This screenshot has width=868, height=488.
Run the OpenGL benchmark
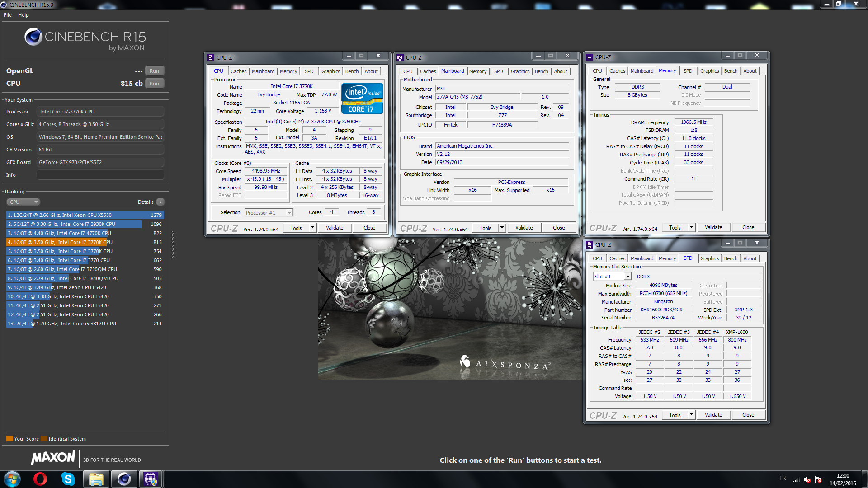[155, 71]
